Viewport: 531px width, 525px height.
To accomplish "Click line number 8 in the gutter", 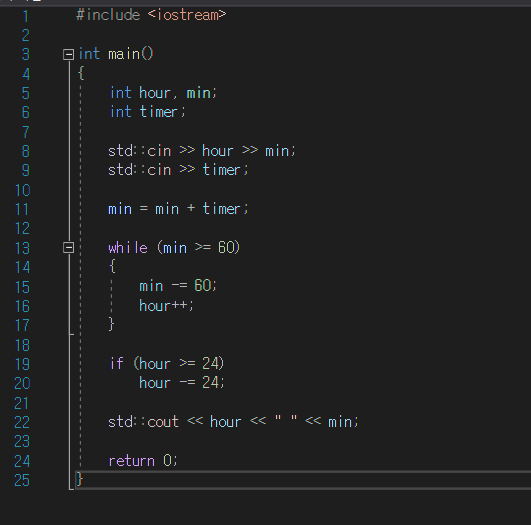I will [25, 151].
